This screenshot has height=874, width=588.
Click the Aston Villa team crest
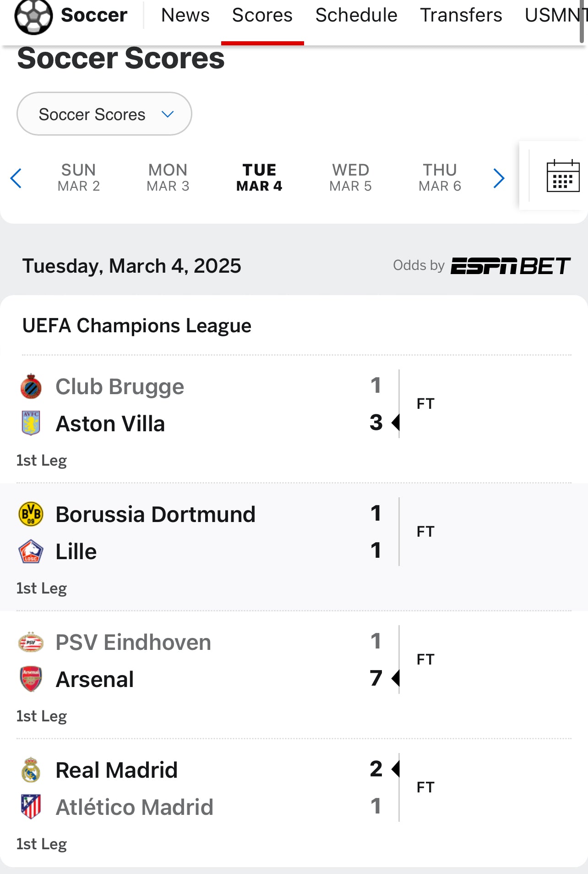31,423
